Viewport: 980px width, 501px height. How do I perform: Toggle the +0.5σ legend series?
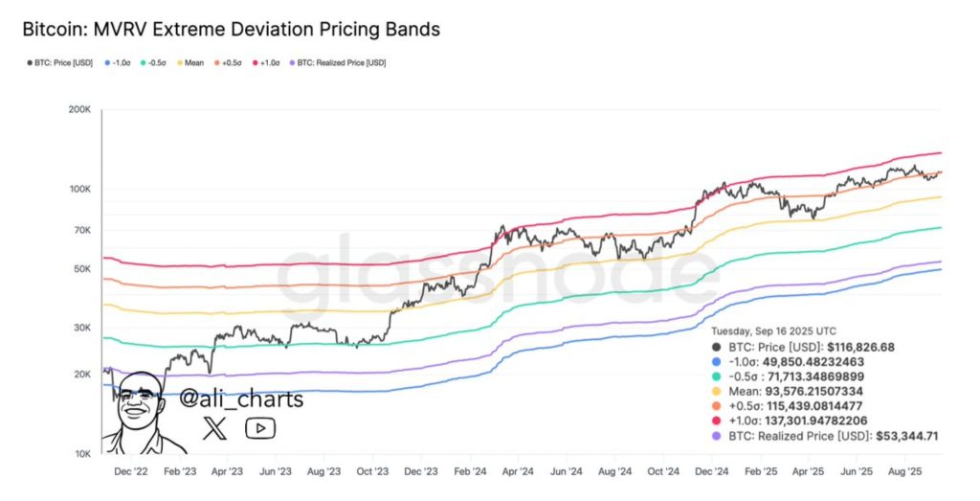[230, 63]
